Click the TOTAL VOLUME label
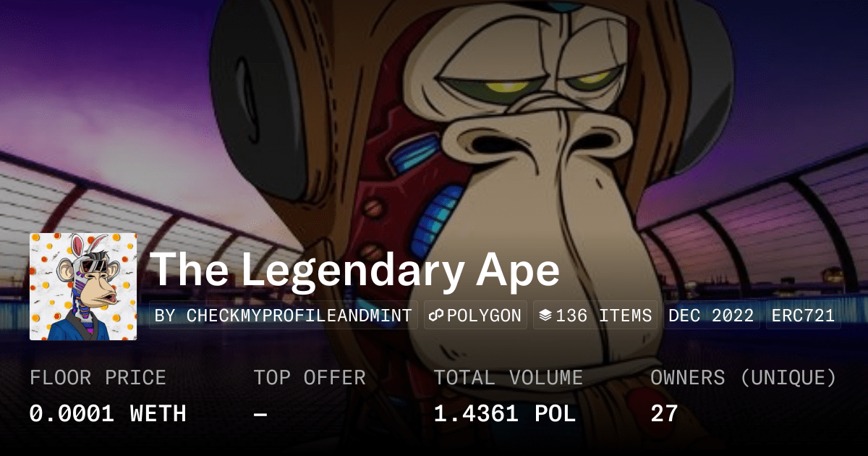This screenshot has height=456, width=868. pyautogui.click(x=509, y=377)
